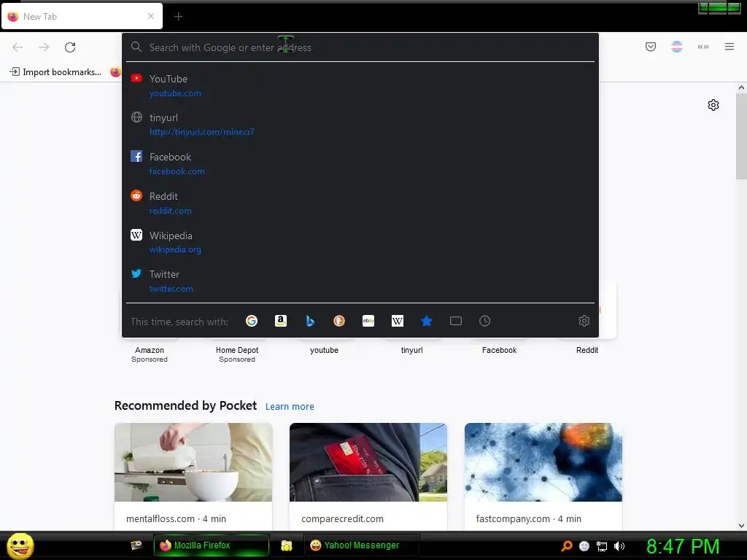
Task: Choose the Bing search shortcut icon
Action: click(309, 321)
